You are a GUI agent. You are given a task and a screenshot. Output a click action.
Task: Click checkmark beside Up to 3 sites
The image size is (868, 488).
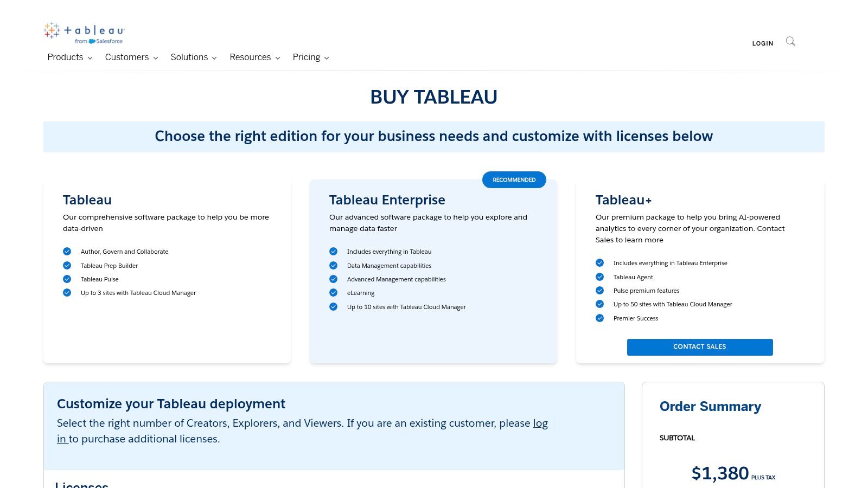[67, 293]
